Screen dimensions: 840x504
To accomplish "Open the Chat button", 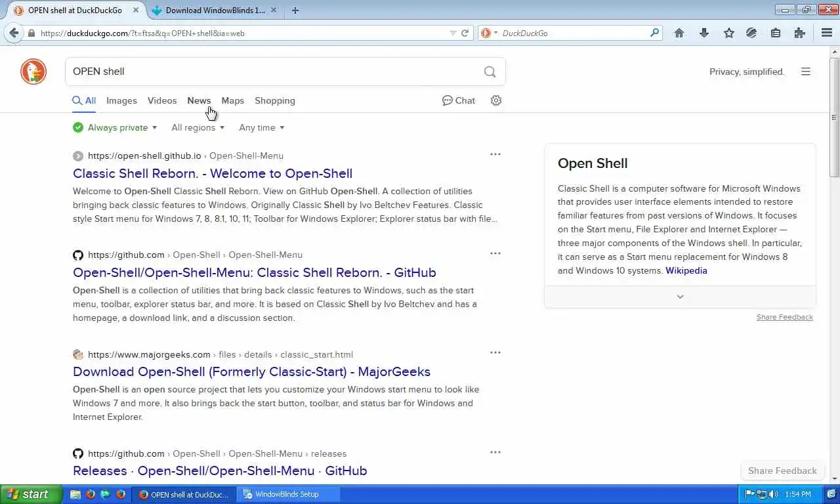I will (459, 100).
